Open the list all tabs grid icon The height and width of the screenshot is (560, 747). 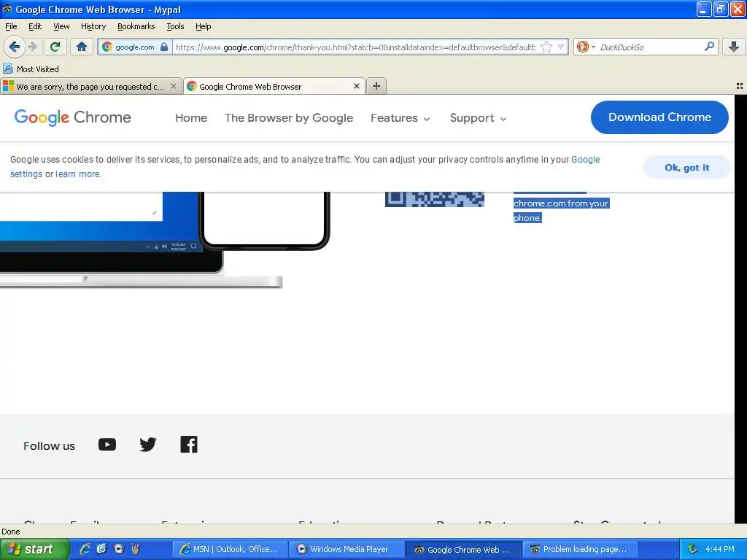click(740, 86)
